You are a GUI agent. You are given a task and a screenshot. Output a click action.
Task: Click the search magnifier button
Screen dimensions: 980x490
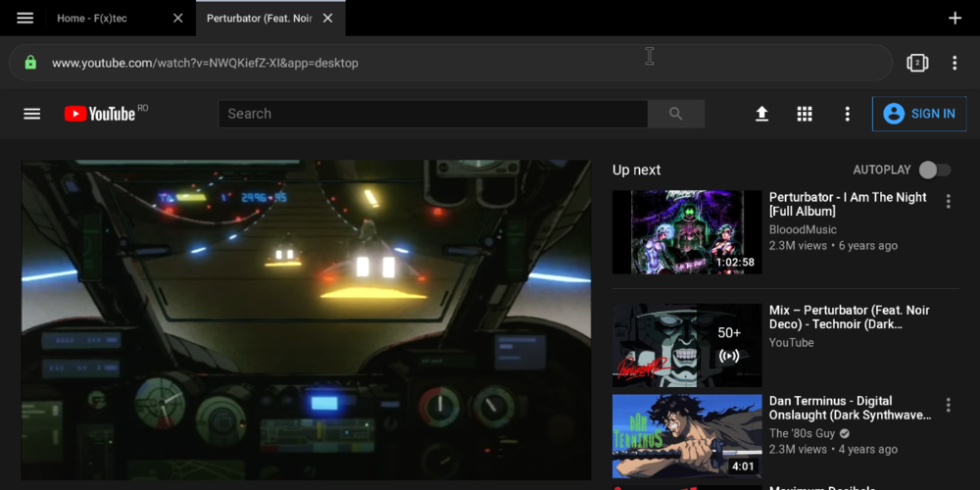click(x=675, y=114)
